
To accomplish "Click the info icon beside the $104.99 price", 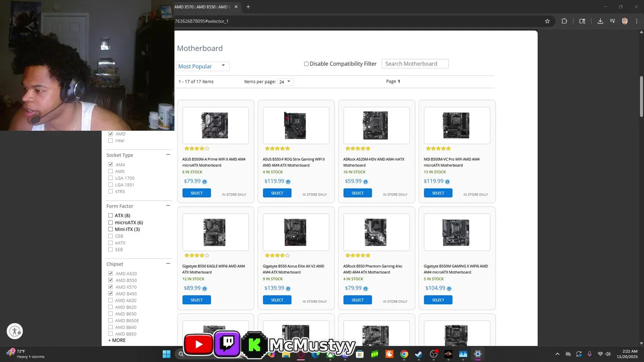I will (449, 289).
